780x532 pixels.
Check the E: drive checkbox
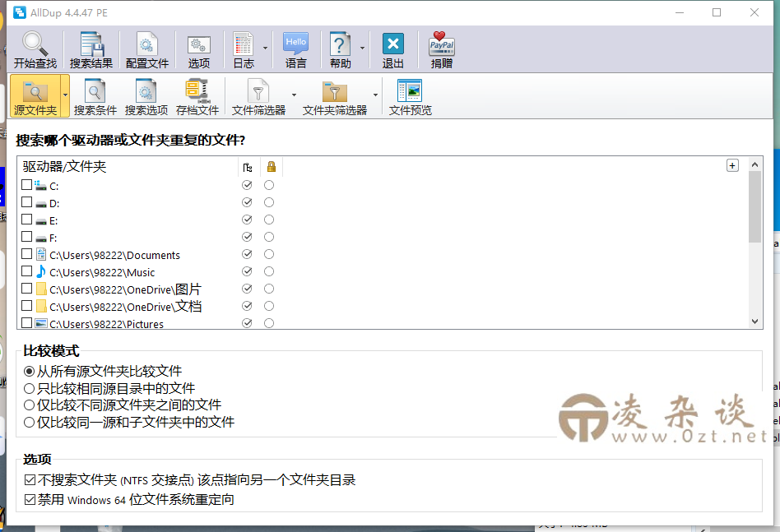point(27,220)
